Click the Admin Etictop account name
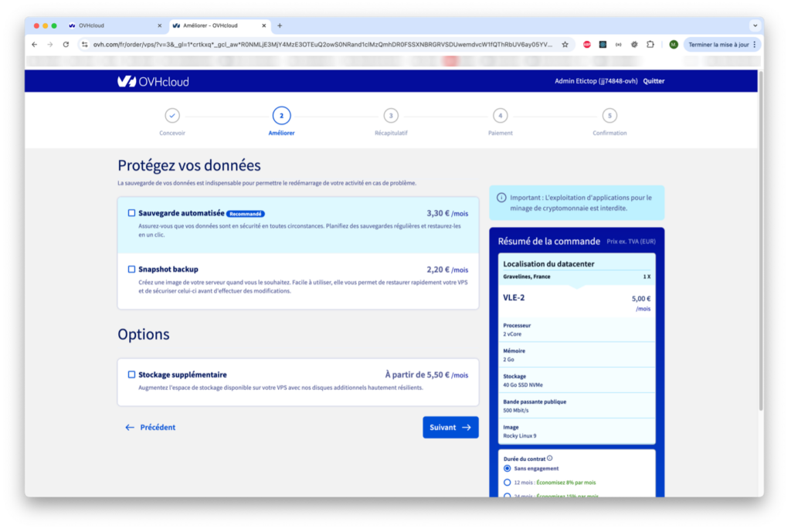The height and width of the screenshot is (532, 791). click(596, 81)
